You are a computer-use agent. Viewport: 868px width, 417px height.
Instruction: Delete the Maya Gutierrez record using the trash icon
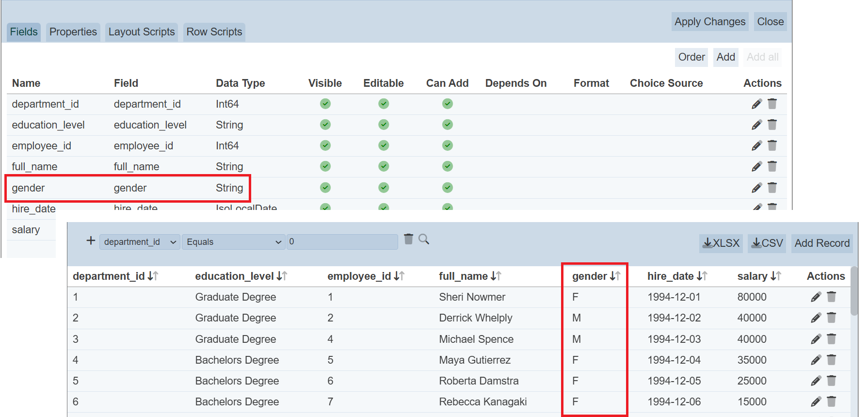tap(831, 360)
